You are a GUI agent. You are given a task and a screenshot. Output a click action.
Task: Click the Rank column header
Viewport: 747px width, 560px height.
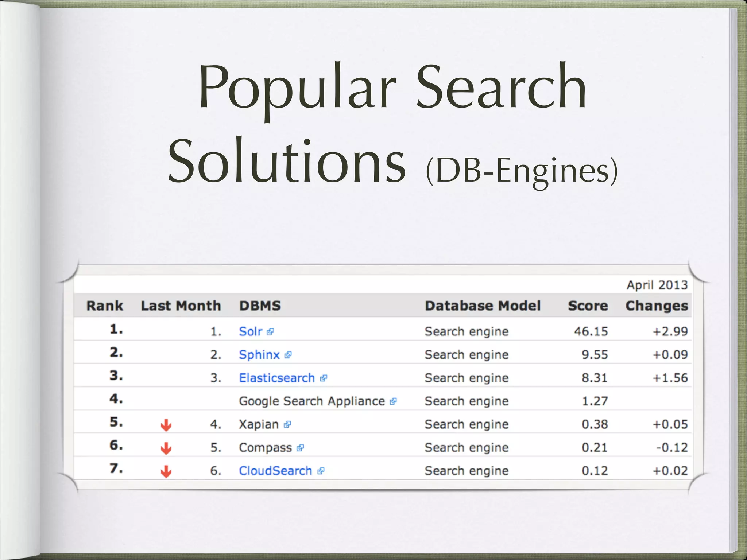pyautogui.click(x=105, y=306)
